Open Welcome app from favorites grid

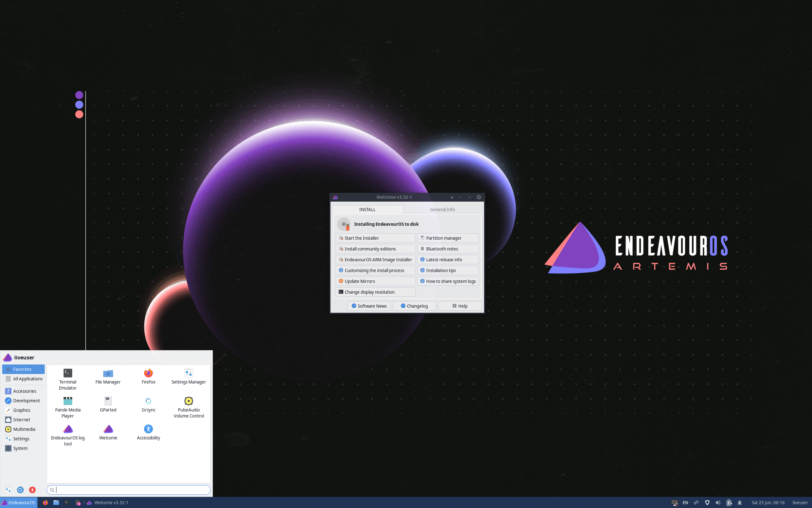[108, 432]
